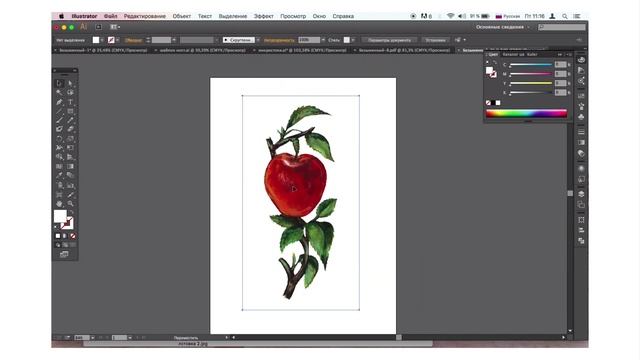Image resolution: width=640 pixels, height=360 pixels.
Task: Choose the Rectangle tool
Action: click(x=70, y=111)
